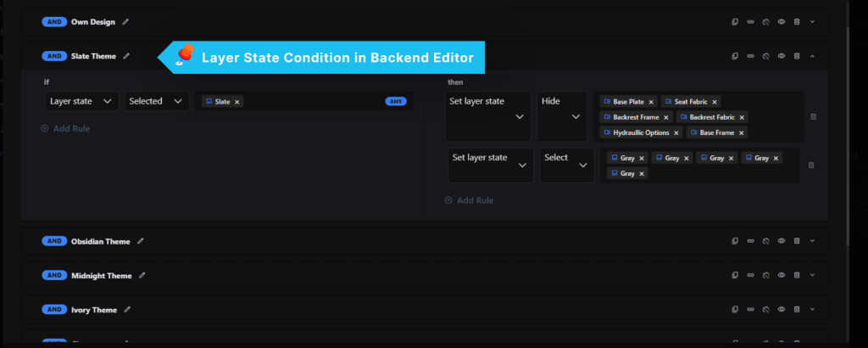Screen dimensions: 868x348
Task: Toggle AND badge on Own Design
Action: click(x=54, y=22)
